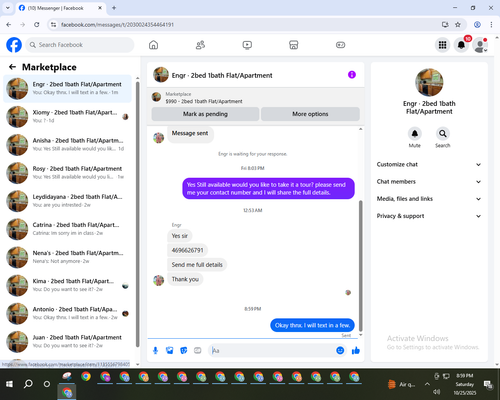The image size is (500, 400).
Task: Open Windows taskbar search
Action: pos(28,384)
